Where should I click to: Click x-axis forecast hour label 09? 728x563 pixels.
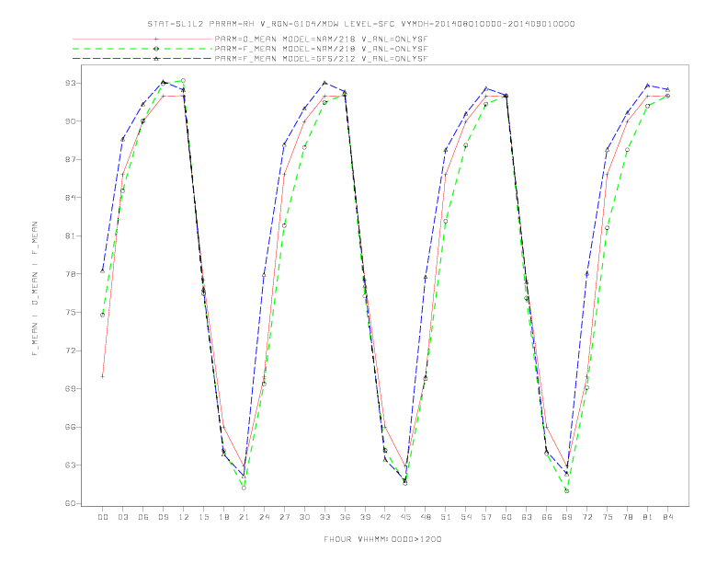click(x=163, y=517)
